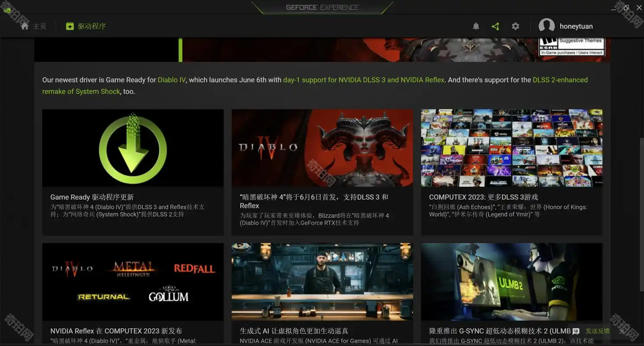Click the COMPUTEX 2023: 更多DLSS 3游戏 title
The width and height of the screenshot is (644, 346).
483,197
